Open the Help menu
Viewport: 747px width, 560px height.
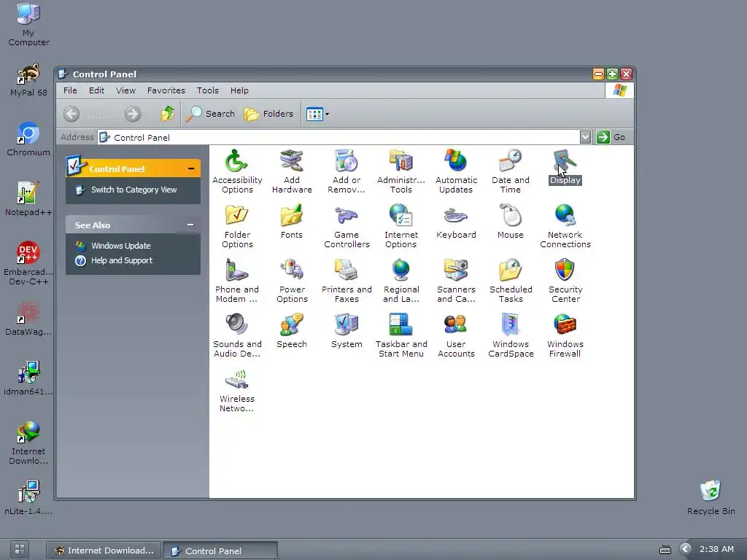(x=239, y=90)
